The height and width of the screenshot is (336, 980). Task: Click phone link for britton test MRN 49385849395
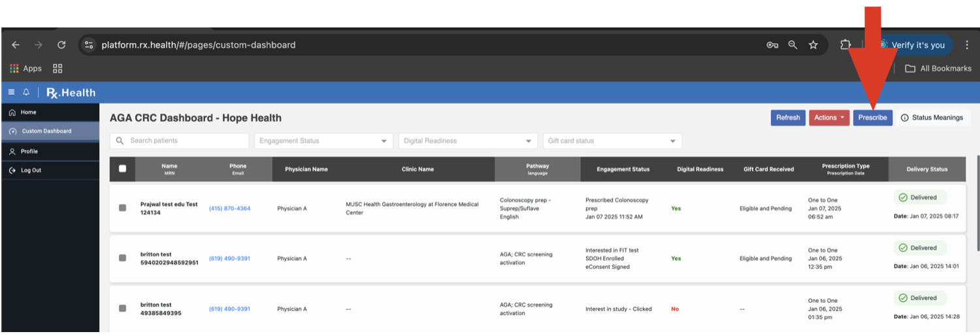[x=229, y=309]
